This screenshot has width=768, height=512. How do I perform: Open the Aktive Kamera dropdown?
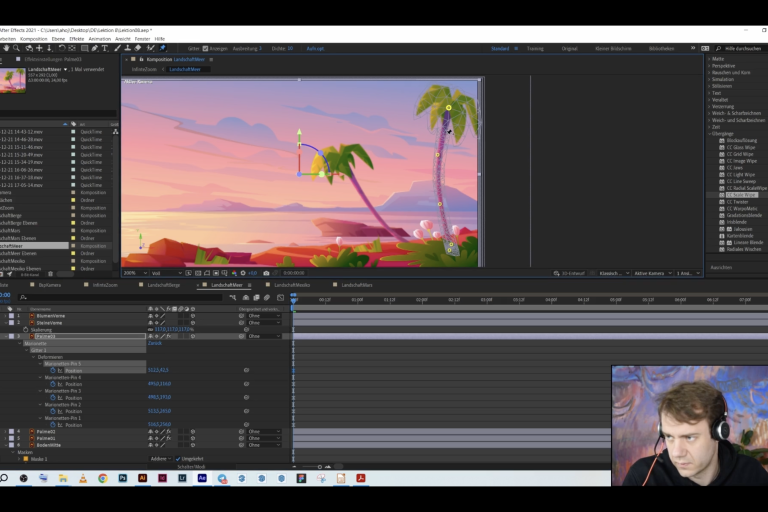(x=650, y=273)
